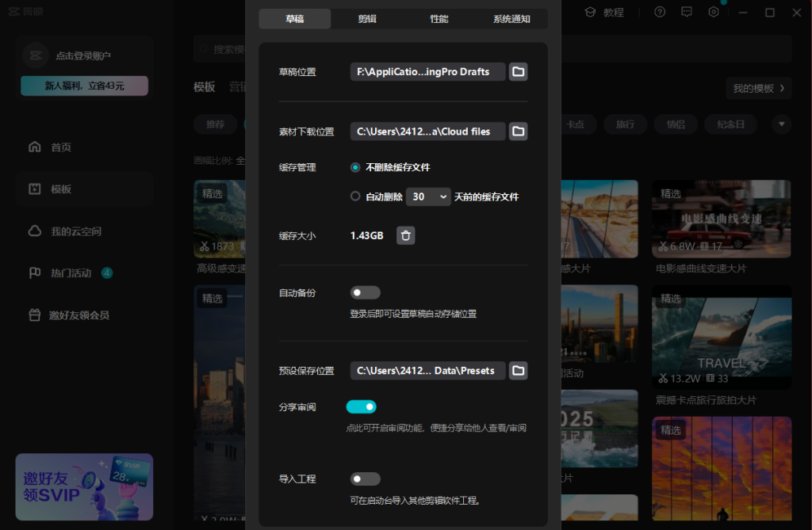Expand the template tag filter arrow
The height and width of the screenshot is (530, 812).
(x=781, y=124)
